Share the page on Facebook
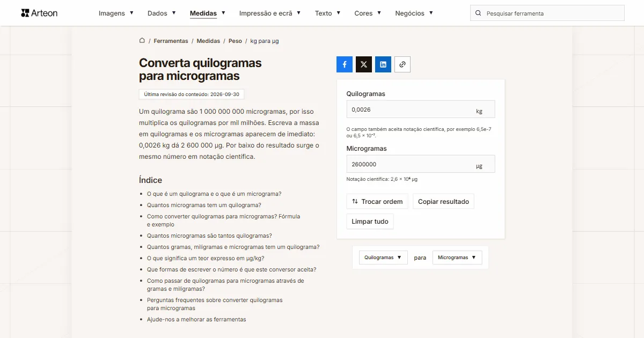 click(x=345, y=64)
